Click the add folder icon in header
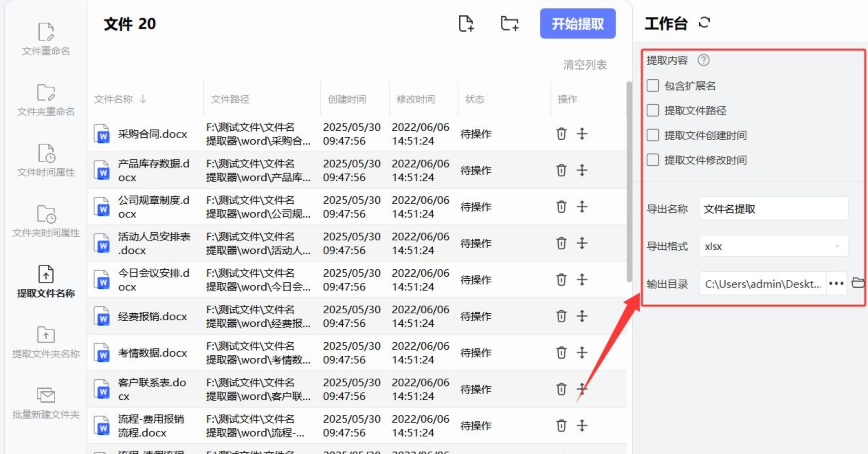This screenshot has height=454, width=868. click(x=509, y=24)
